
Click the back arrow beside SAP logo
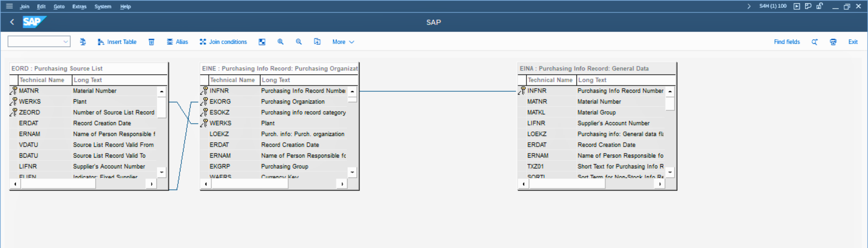[12, 22]
